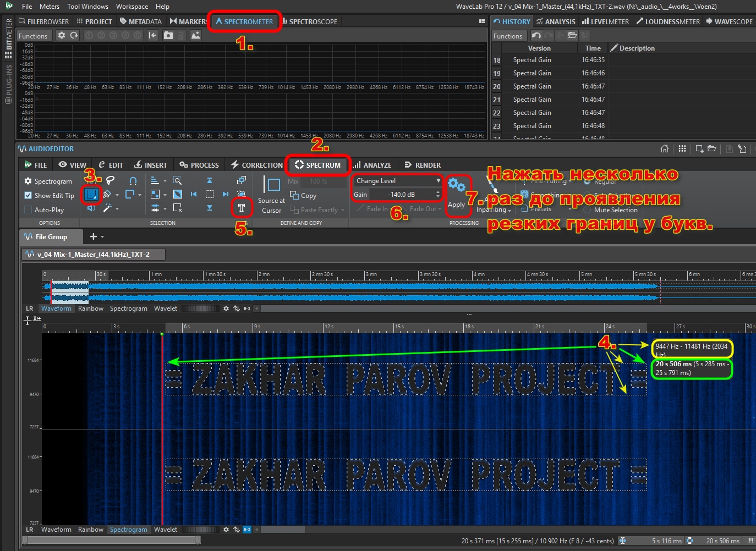Move selection left edge icon
The image size is (756, 551).
[194, 194]
